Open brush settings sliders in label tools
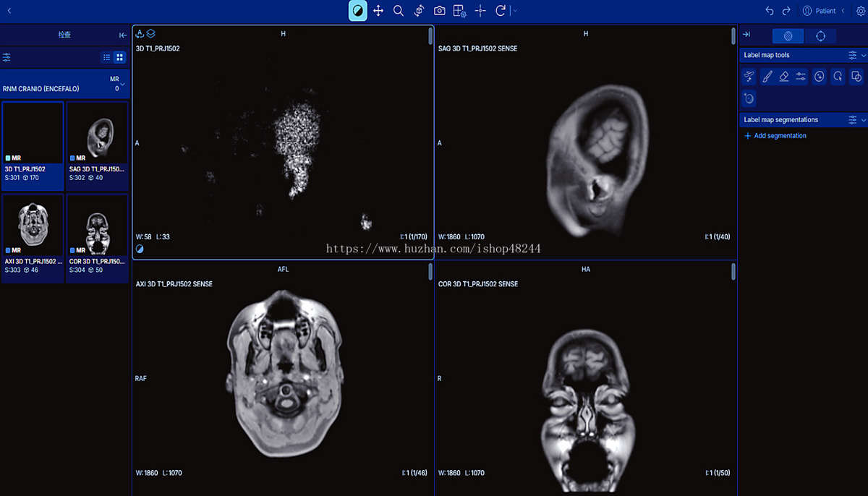The width and height of the screenshot is (868, 496). tap(801, 76)
